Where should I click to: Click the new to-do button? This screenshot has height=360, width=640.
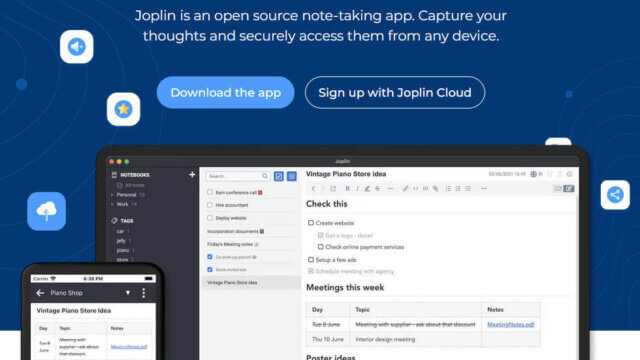point(279,176)
